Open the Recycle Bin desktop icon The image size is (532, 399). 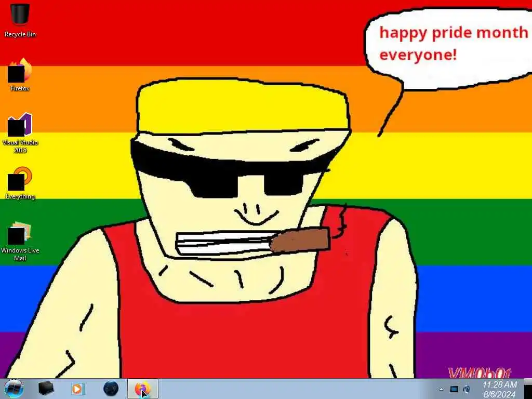click(20, 20)
